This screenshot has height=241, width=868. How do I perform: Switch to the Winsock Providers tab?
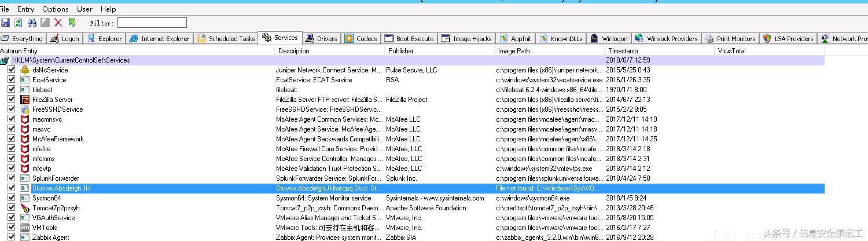click(666, 39)
